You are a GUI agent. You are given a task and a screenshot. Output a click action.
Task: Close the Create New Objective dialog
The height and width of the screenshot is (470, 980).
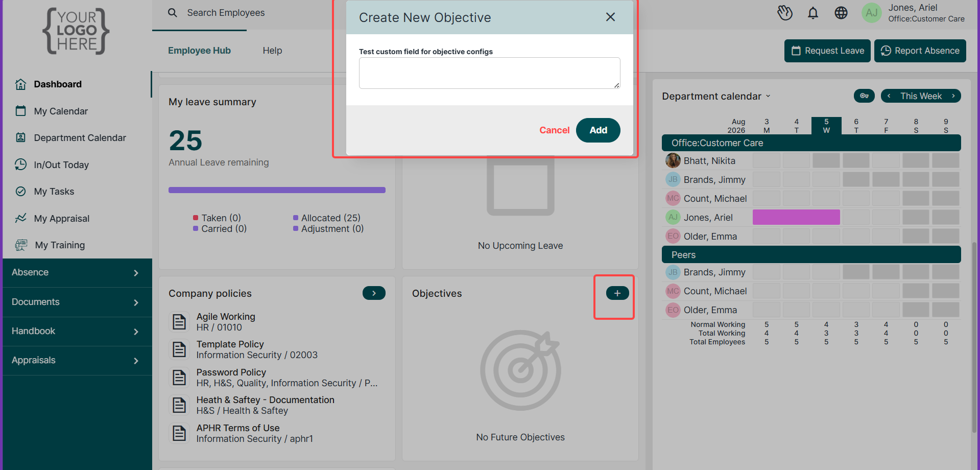point(610,17)
